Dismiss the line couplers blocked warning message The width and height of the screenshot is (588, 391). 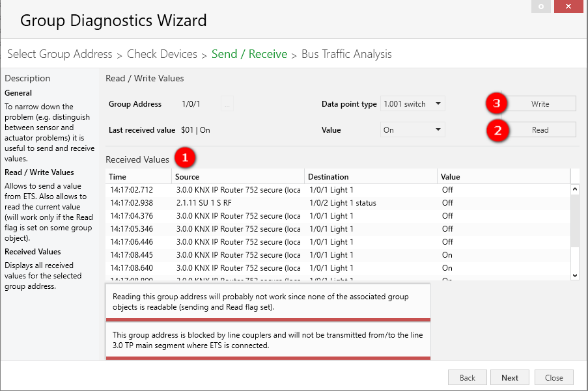pyautogui.click(x=268, y=340)
